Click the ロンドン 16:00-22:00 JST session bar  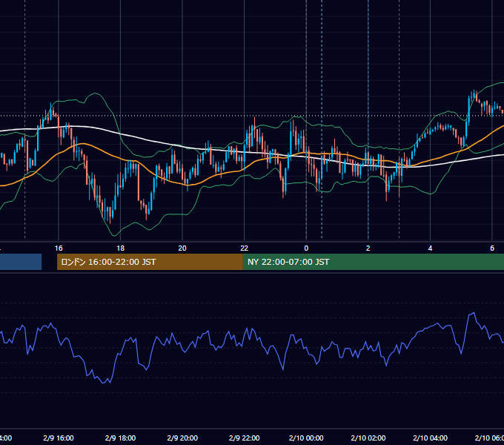pos(150,262)
